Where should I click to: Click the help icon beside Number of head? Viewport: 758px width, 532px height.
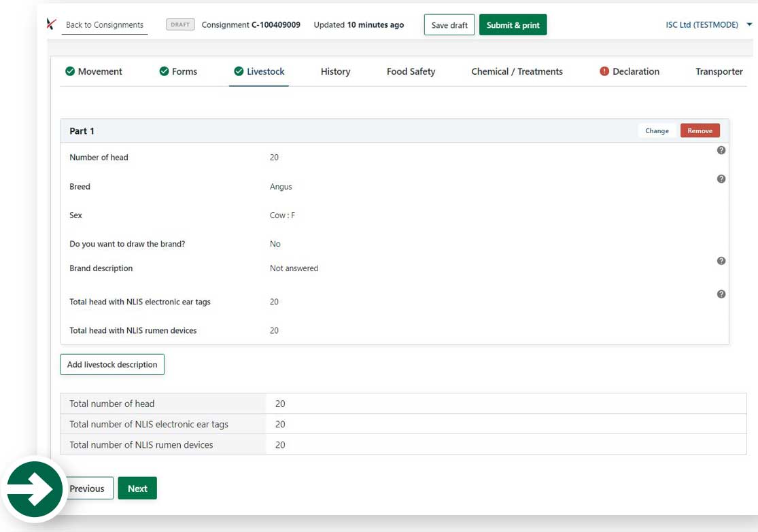point(721,150)
